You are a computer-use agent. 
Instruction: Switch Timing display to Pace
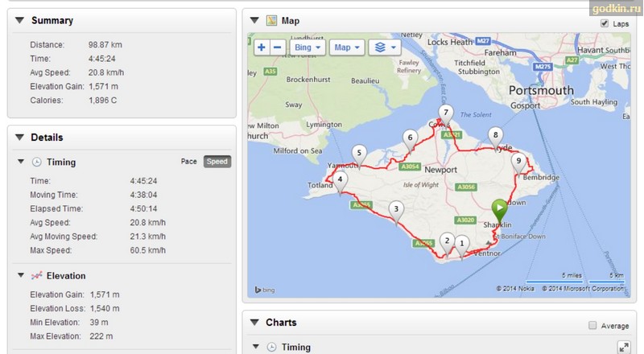pyautogui.click(x=188, y=162)
